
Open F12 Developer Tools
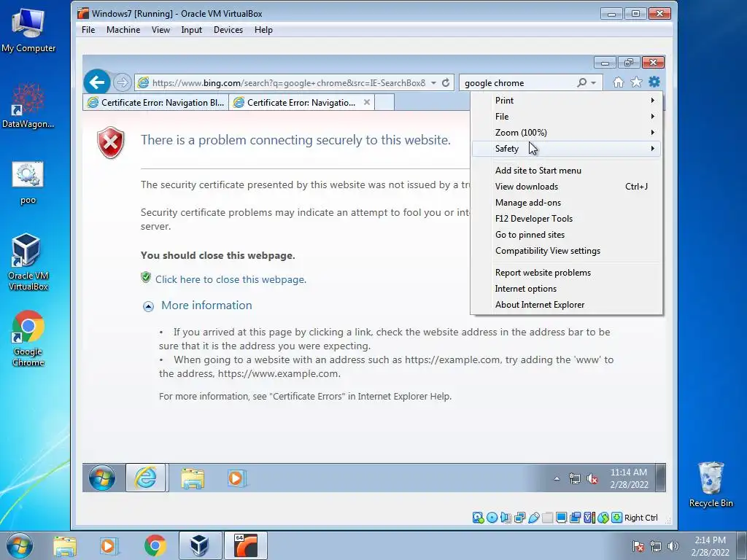point(566,219)
